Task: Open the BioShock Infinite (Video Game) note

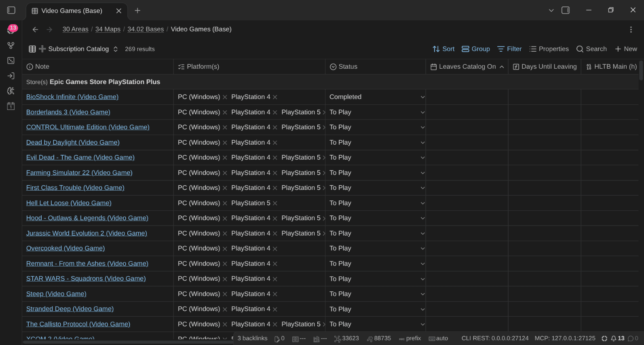Action: coord(72,97)
